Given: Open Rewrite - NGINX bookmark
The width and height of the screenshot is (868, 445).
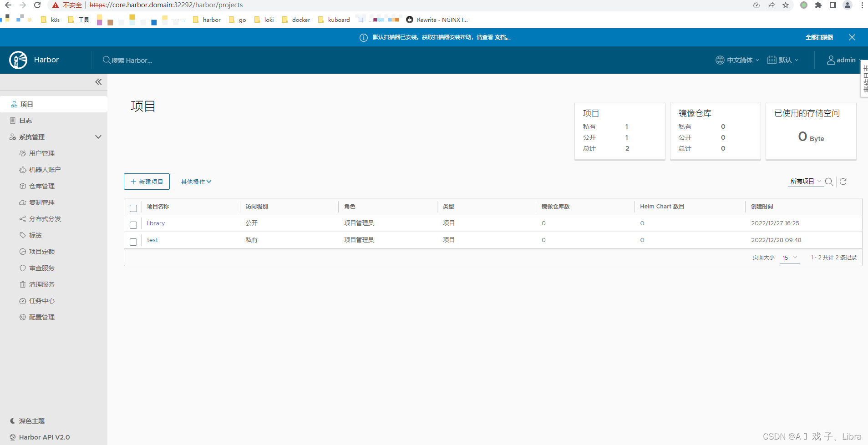Looking at the screenshot, I should (x=437, y=20).
